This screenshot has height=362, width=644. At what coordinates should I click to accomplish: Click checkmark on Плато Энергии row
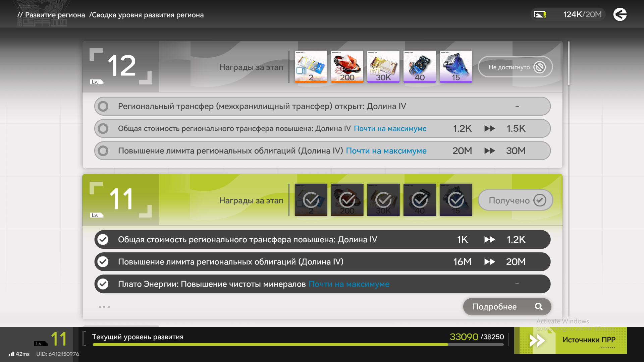pyautogui.click(x=103, y=284)
